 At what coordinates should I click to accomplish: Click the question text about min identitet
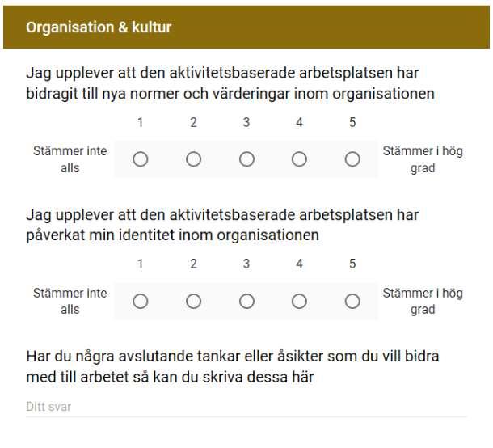click(x=222, y=225)
